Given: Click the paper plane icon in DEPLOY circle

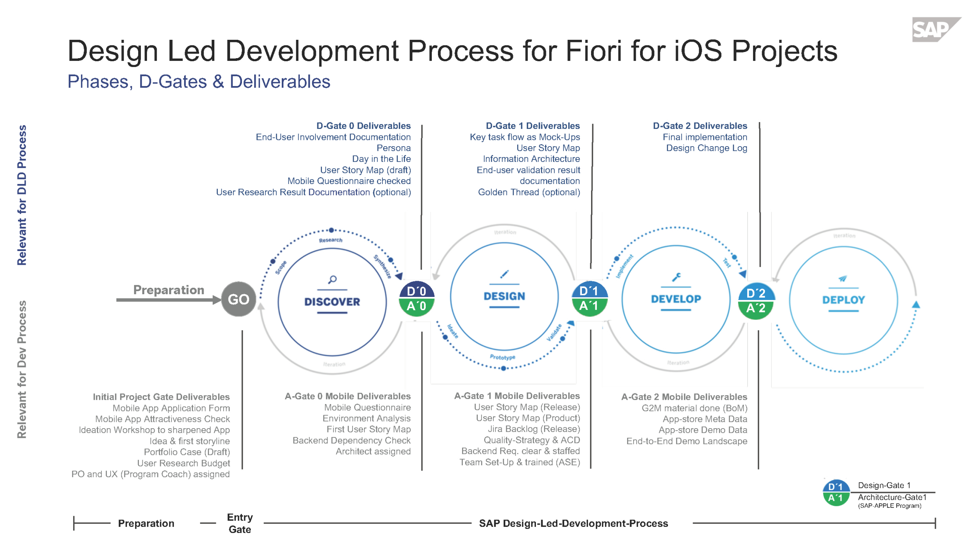Looking at the screenshot, I should (843, 279).
